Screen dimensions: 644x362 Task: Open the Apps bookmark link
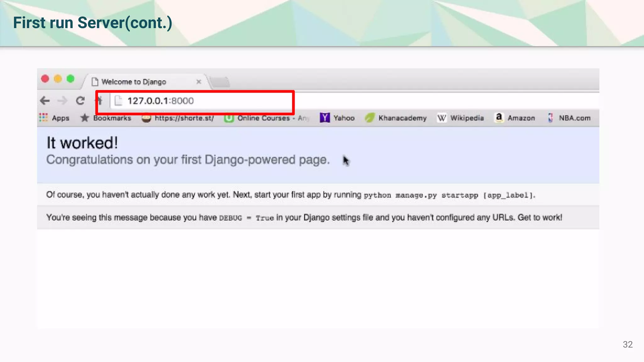(61, 118)
